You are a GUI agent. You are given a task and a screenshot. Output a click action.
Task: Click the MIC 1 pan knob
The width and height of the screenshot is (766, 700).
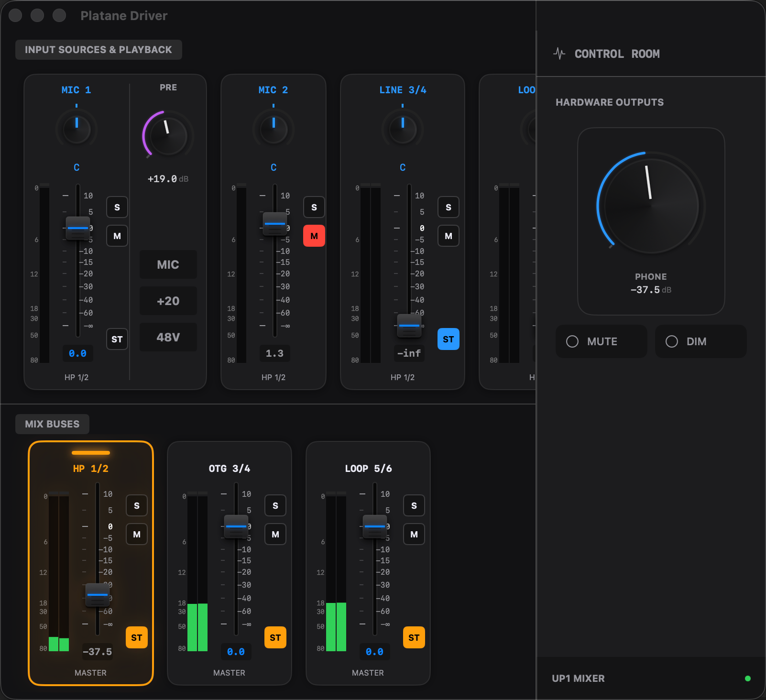pos(77,129)
